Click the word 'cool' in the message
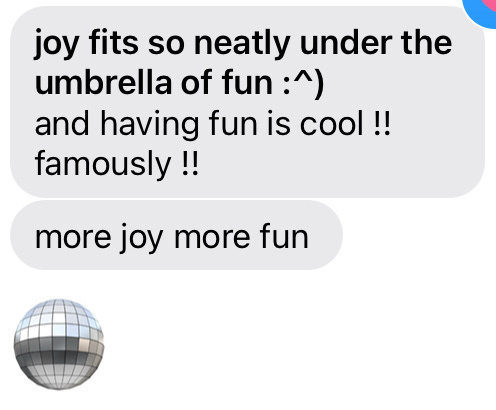 (x=331, y=123)
